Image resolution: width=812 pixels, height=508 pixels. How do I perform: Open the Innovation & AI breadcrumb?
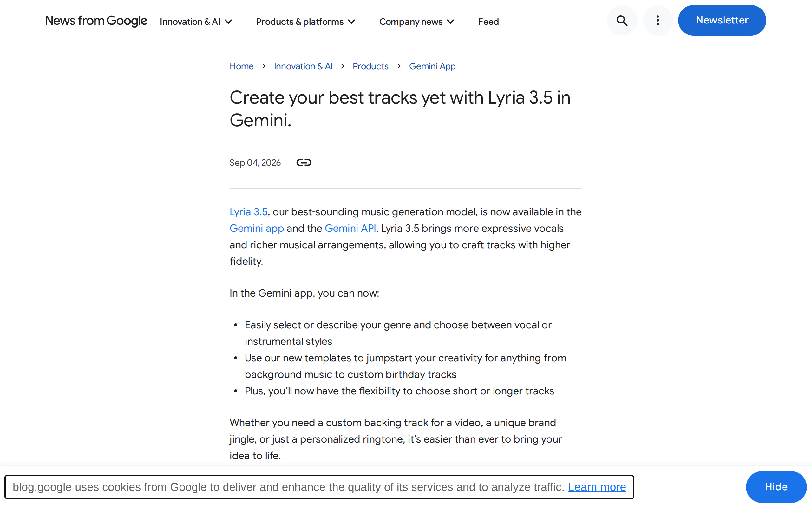(303, 66)
